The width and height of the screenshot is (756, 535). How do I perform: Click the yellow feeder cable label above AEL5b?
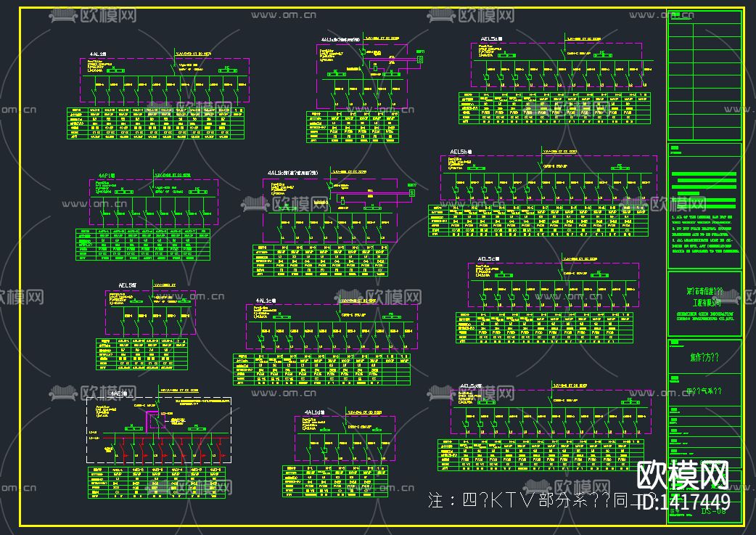tap(560, 151)
